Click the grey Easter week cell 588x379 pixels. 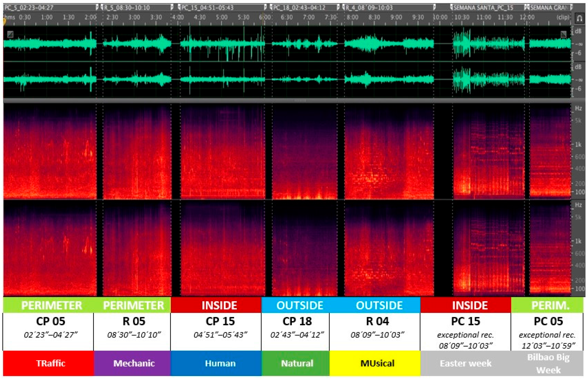click(x=466, y=363)
